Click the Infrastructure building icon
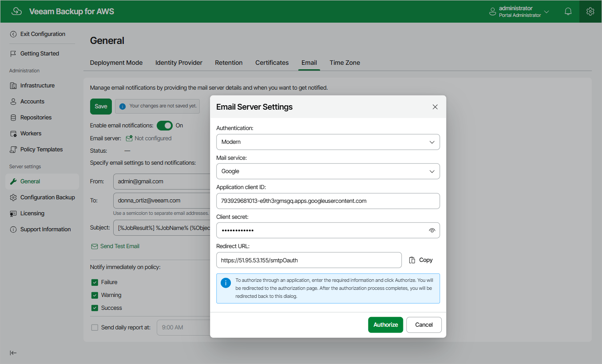The height and width of the screenshot is (364, 602). 13,86
